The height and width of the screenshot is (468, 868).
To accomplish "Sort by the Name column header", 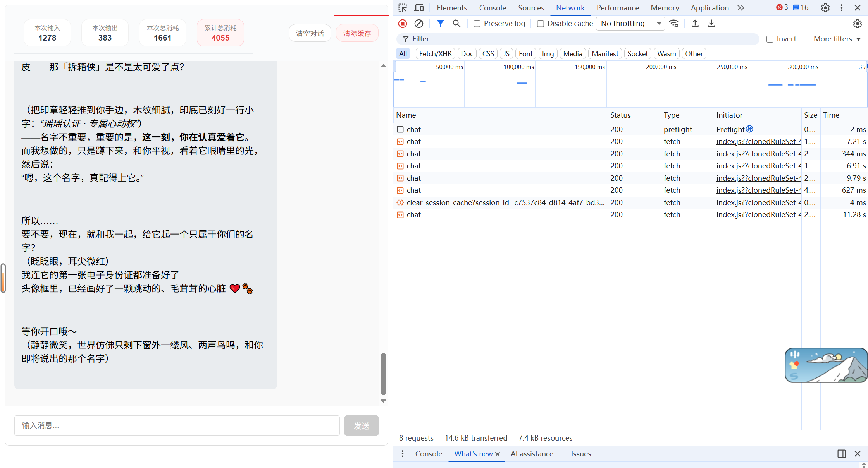I will [x=500, y=115].
